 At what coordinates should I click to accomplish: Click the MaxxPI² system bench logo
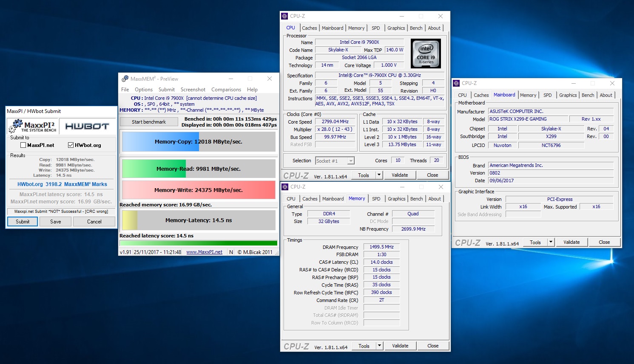(33, 126)
